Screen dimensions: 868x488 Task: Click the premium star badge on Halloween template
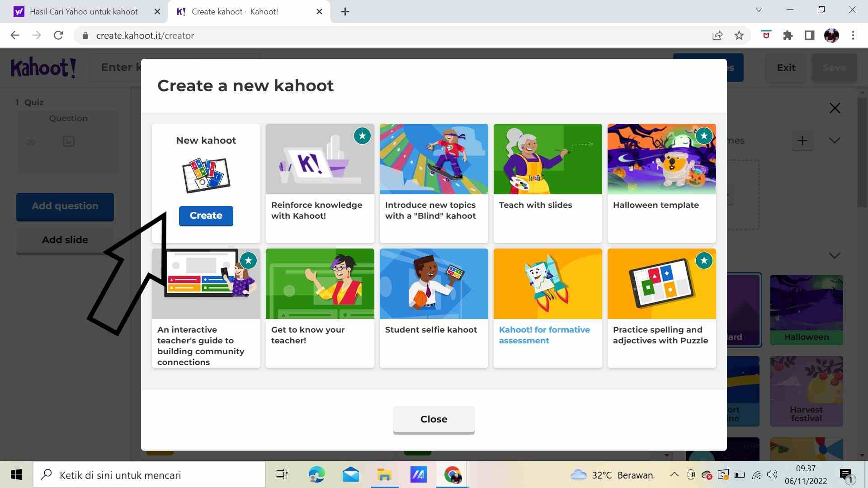704,136
